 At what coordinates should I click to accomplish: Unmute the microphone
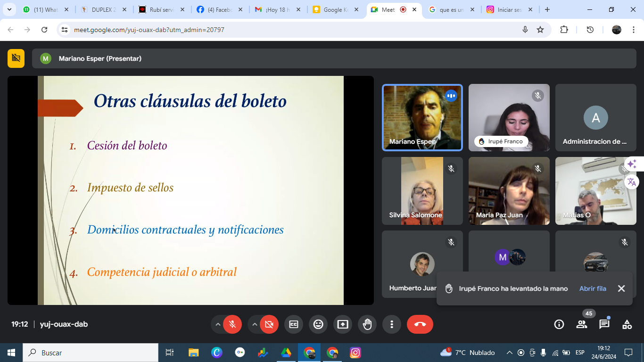pyautogui.click(x=232, y=324)
